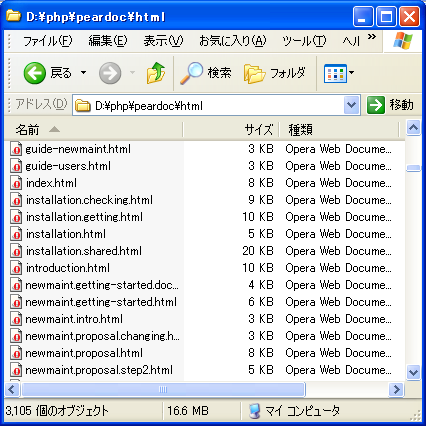Select the newmaint.getting-started.doc... file icon
Image resolution: width=426 pixels, height=426 pixels.
(16, 285)
